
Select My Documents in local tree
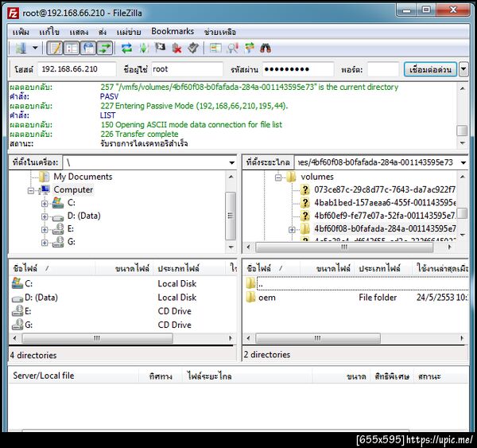(x=83, y=177)
